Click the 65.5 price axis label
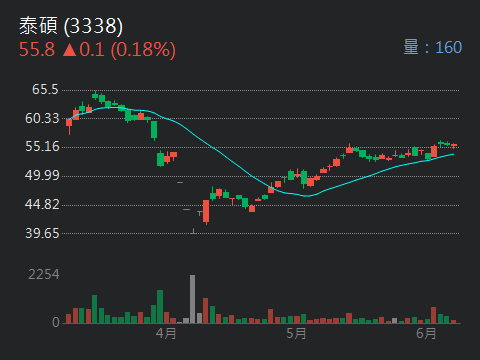 [45, 89]
